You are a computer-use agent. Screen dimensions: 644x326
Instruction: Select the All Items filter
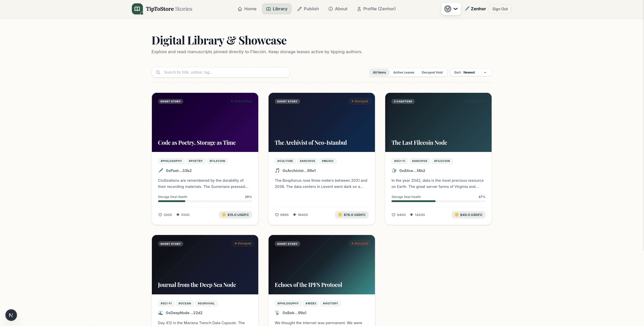click(x=379, y=72)
